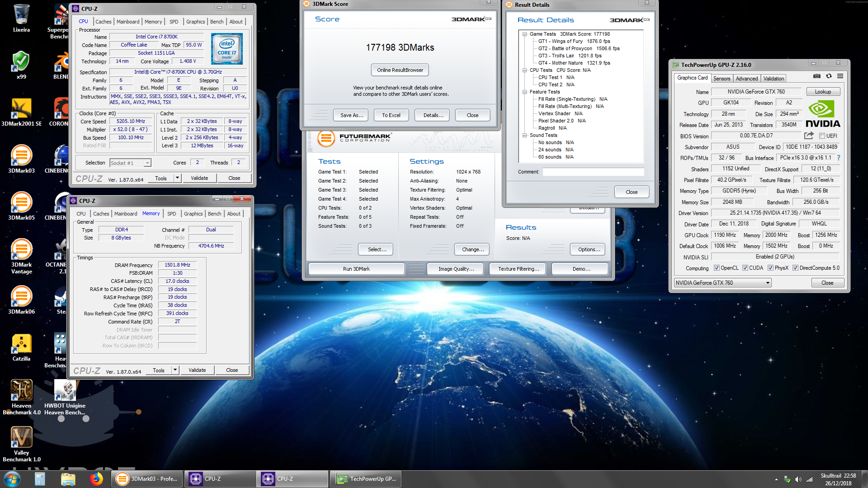Click the Change settings button in 3DMark03
This screenshot has height=488, width=868.
point(472,249)
